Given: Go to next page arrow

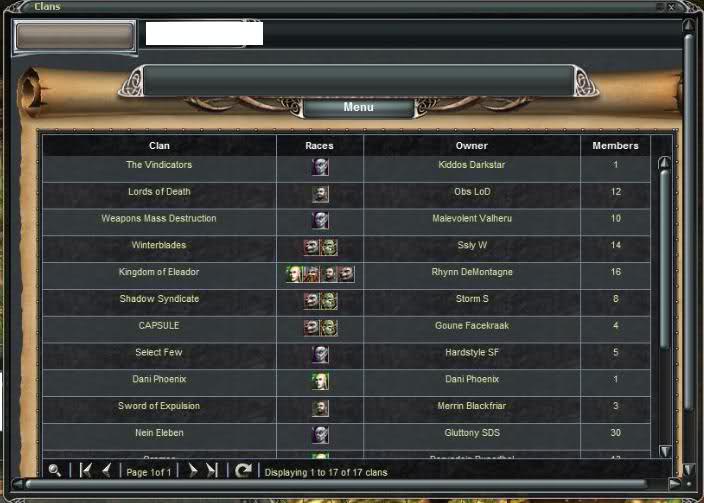Looking at the screenshot, I should point(193,470).
